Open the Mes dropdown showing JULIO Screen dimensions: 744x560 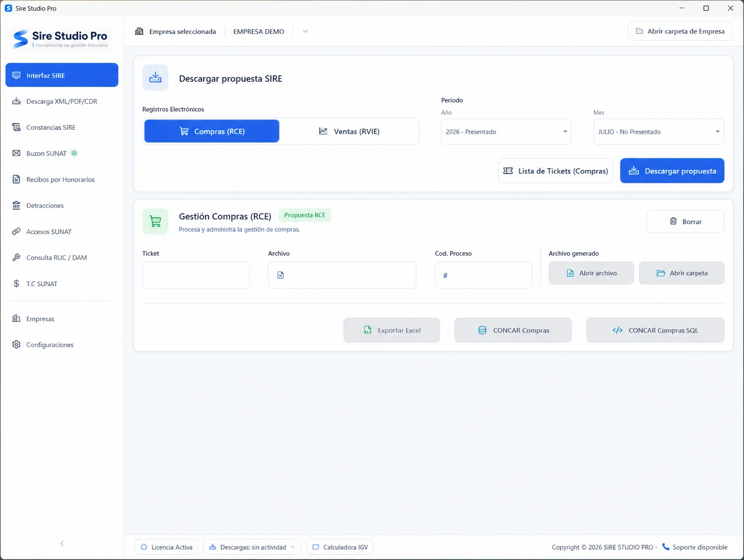pos(659,132)
